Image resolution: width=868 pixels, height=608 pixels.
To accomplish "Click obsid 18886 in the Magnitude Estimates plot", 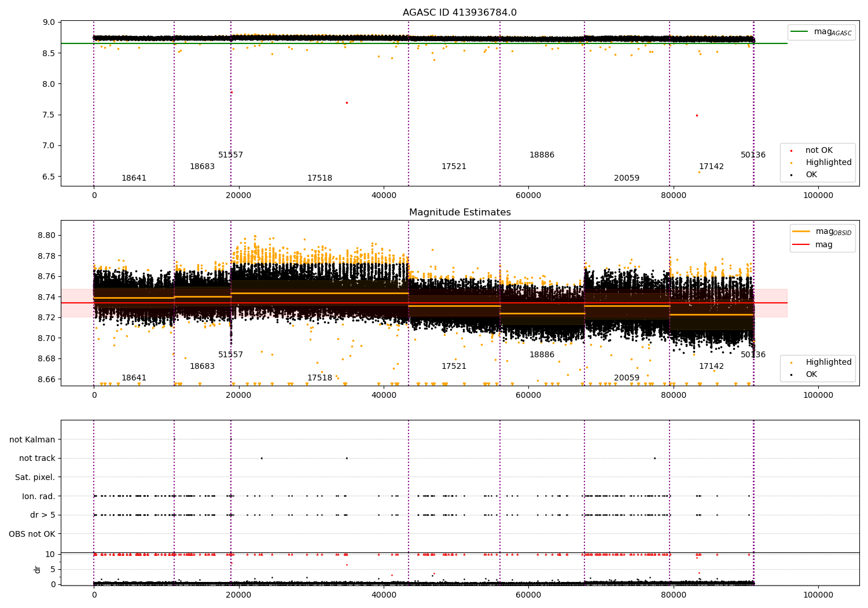I will 542,355.
